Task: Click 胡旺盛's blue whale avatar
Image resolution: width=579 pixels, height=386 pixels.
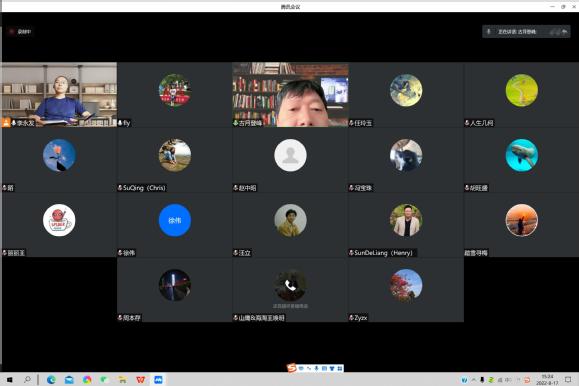Action: (522, 155)
